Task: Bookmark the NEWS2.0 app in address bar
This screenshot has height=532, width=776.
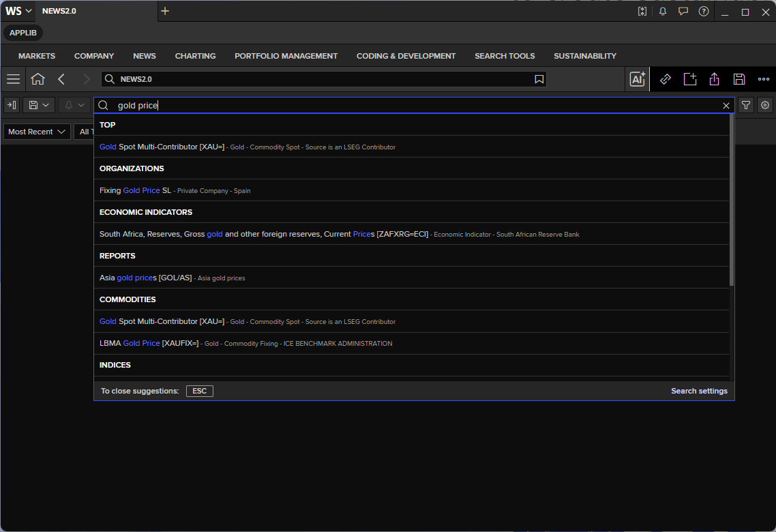Action: [539, 79]
